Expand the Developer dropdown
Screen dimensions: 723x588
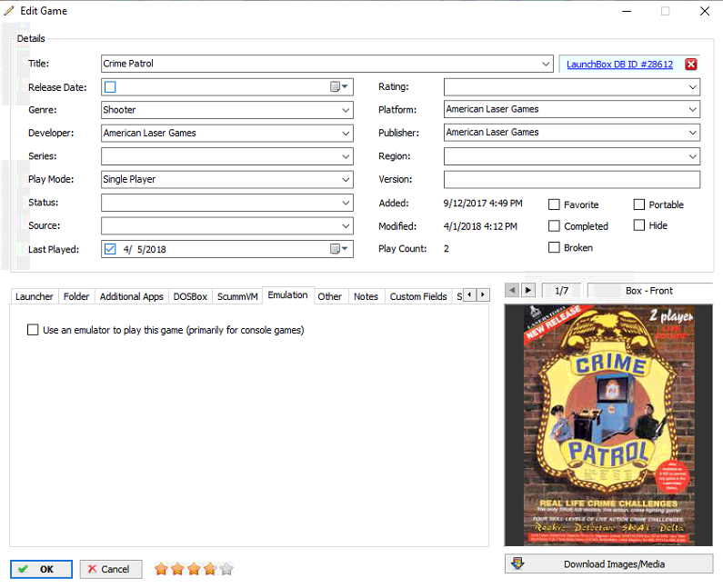point(346,134)
